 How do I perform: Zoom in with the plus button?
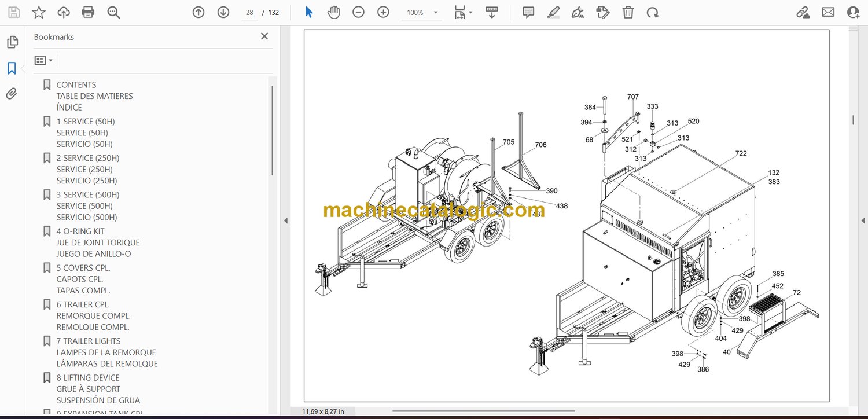click(x=383, y=12)
